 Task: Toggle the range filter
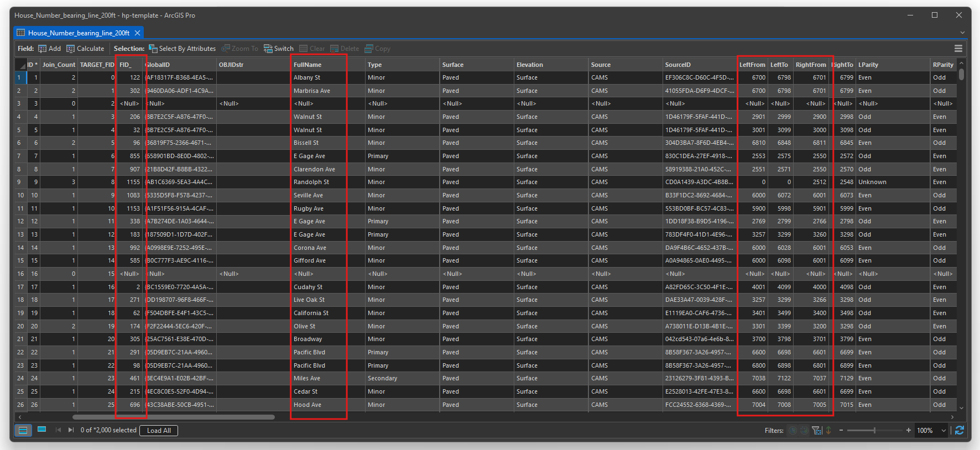(x=804, y=431)
